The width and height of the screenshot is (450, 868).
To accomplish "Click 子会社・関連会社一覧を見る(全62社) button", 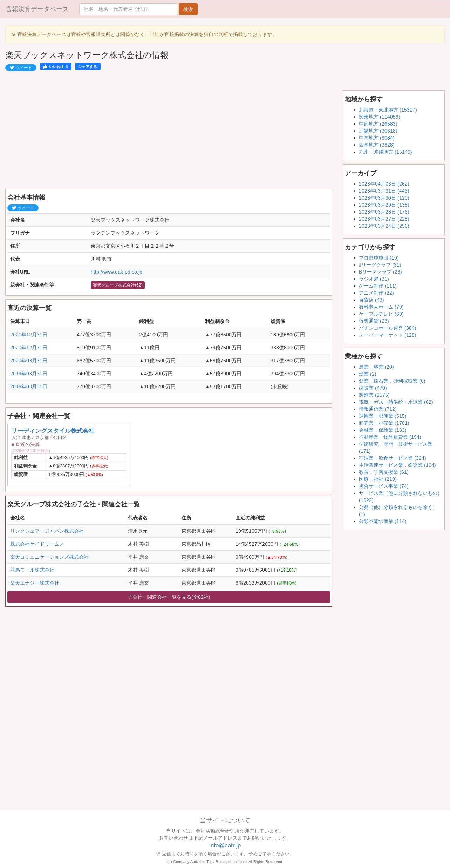I will tap(169, 597).
